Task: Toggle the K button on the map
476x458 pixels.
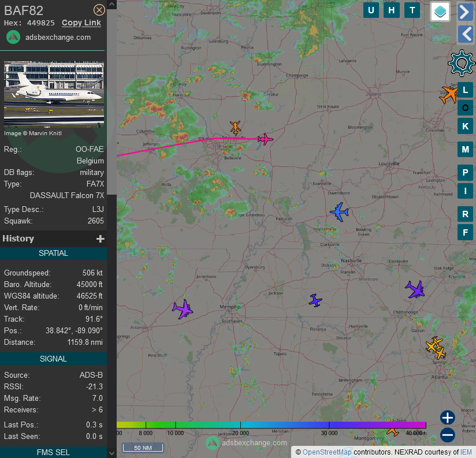Action: point(465,126)
